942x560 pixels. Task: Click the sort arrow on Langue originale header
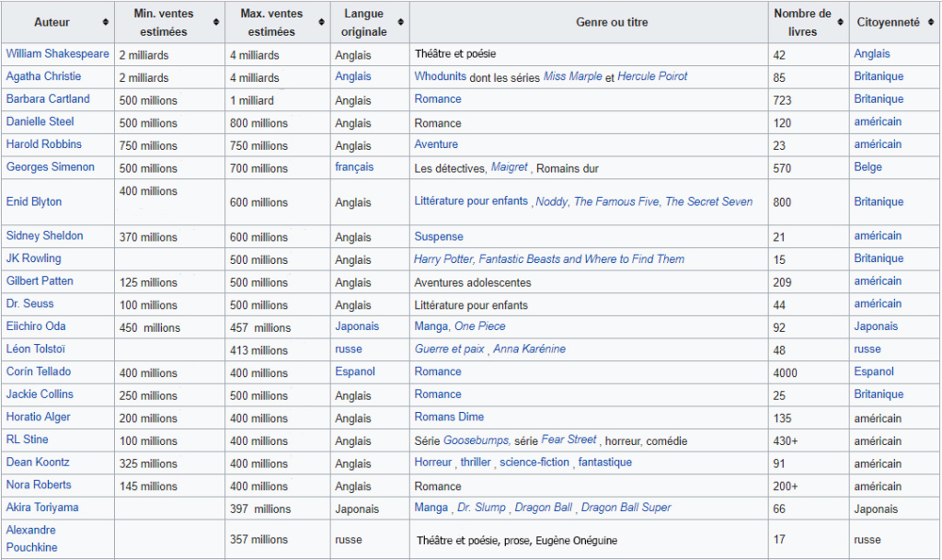coord(399,21)
